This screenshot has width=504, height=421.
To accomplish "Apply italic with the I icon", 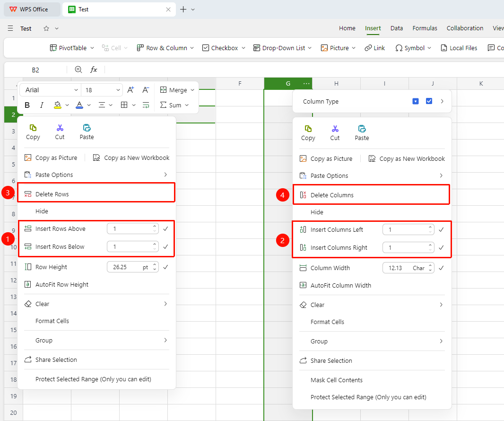I will click(42, 105).
